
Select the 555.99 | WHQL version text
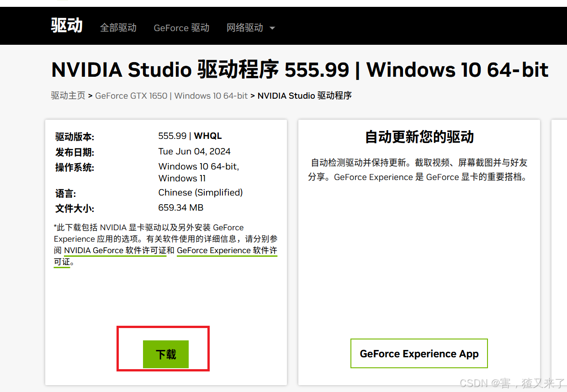190,136
